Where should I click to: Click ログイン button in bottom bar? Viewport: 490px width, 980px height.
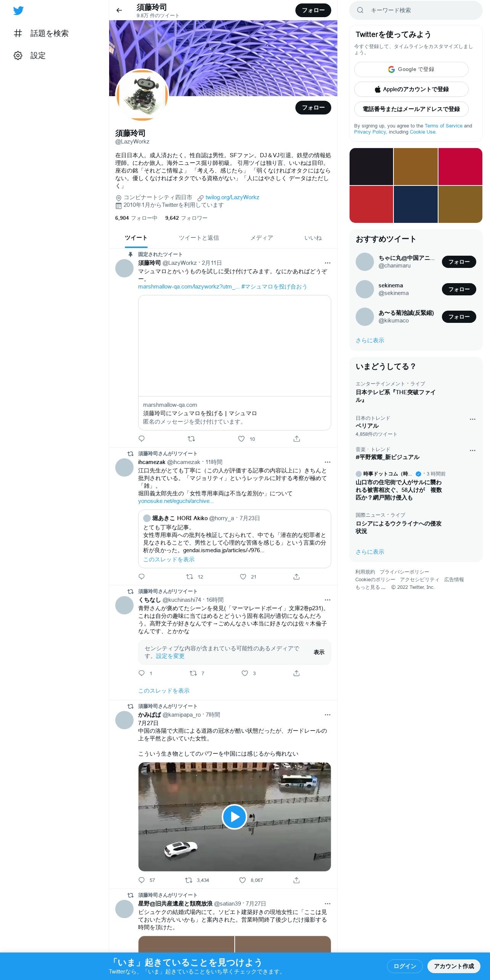405,966
